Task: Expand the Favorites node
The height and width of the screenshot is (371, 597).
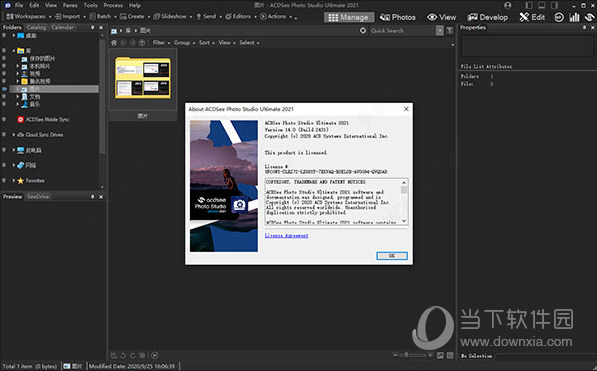Action: click(x=14, y=180)
